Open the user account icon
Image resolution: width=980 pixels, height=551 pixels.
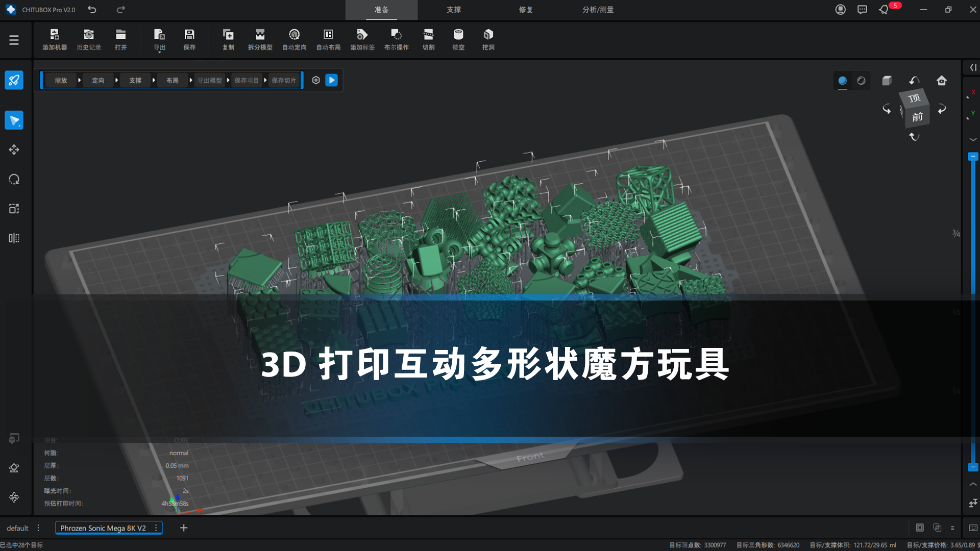[x=840, y=10]
